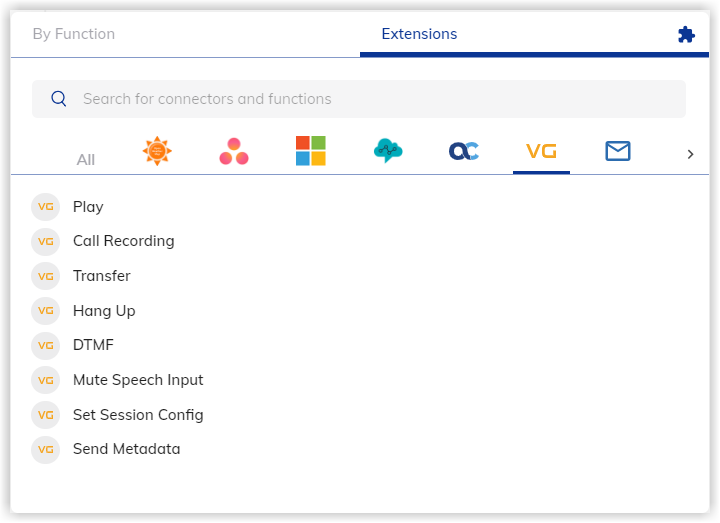
Task: Select the Extensions tab
Action: tap(419, 34)
